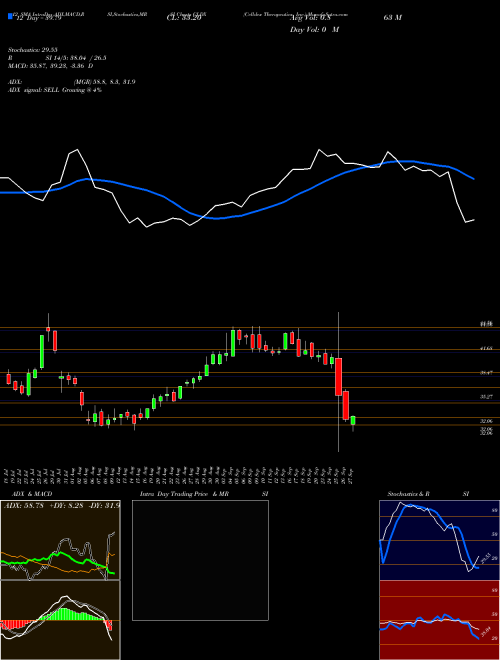Click the last green candlestick on the chart
Image resolution: width=500 pixels, height=660 pixels.
(353, 422)
